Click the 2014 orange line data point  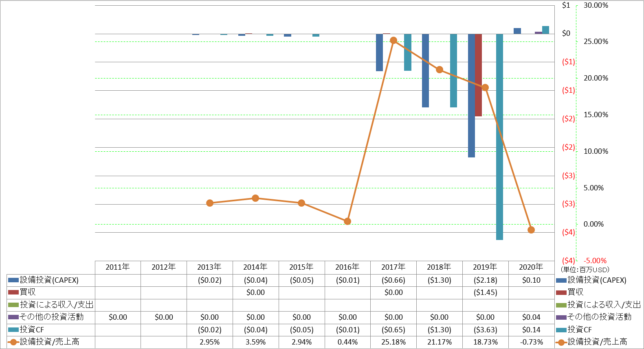pyautogui.click(x=255, y=198)
